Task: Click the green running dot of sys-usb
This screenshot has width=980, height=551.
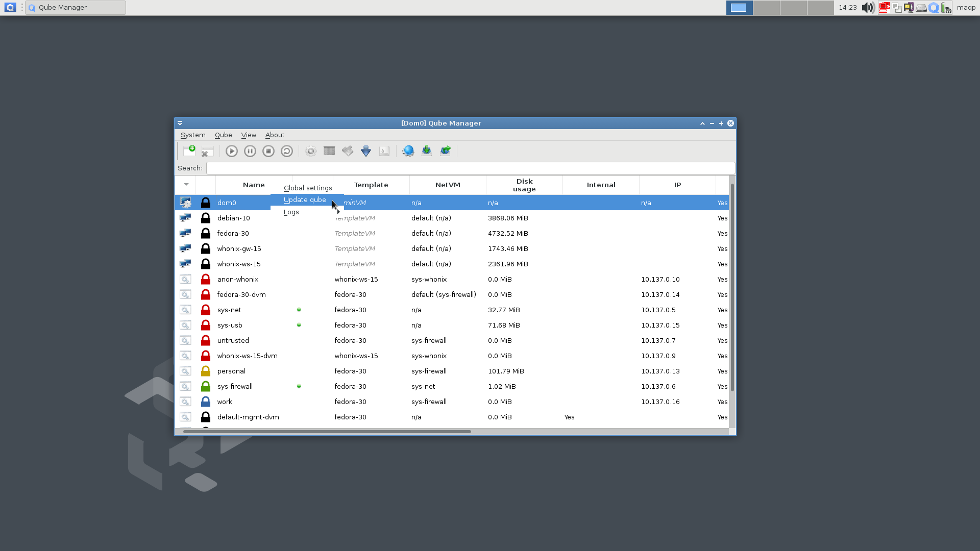Action: click(x=299, y=325)
